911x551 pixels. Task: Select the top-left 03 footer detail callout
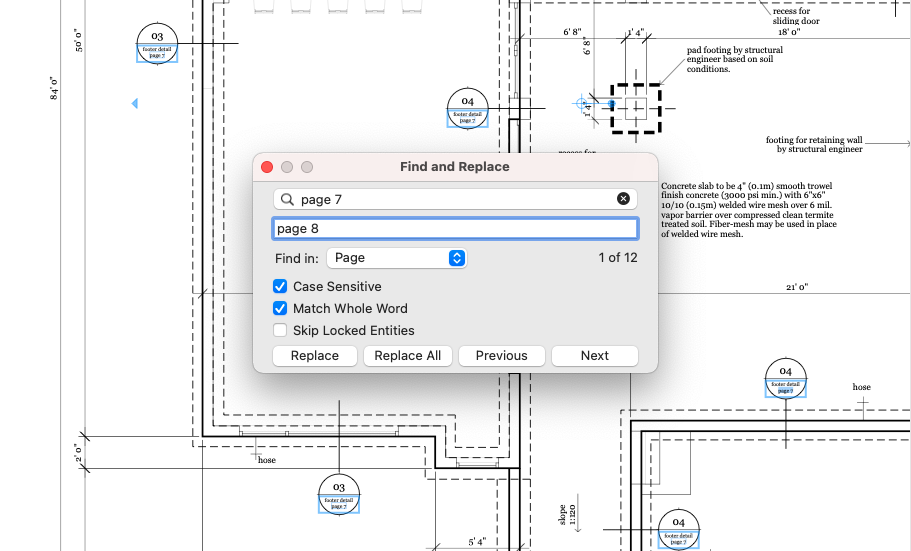pyautogui.click(x=157, y=44)
